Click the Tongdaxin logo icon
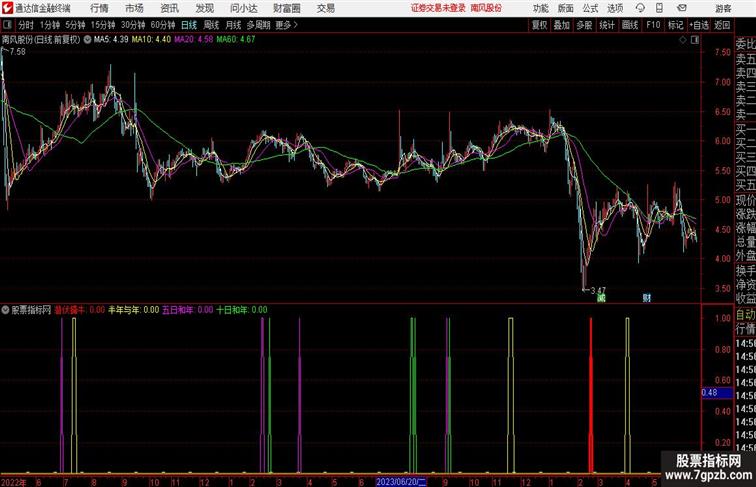The image size is (756, 487). pos(7,8)
